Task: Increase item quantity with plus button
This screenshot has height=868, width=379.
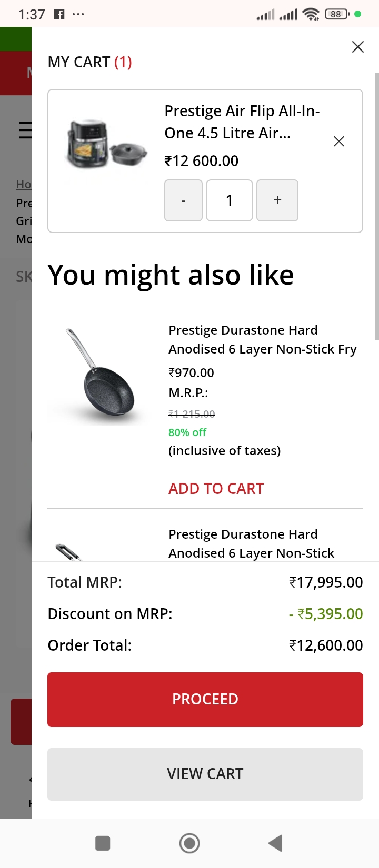Action: point(277,200)
